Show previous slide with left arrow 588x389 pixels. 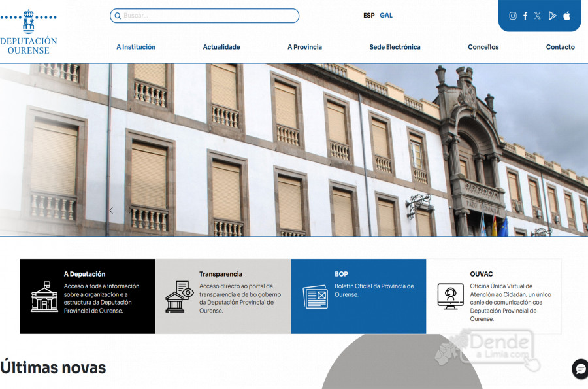(111, 211)
